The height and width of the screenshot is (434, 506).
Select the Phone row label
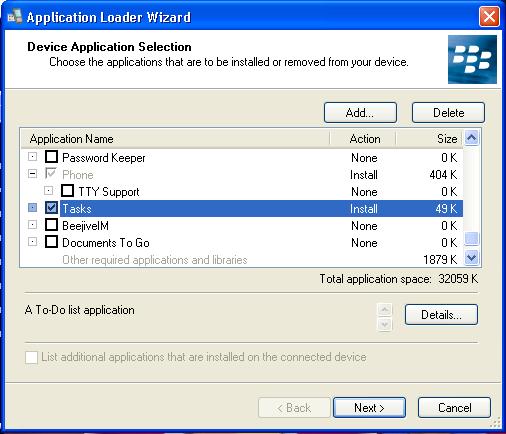tap(78, 175)
